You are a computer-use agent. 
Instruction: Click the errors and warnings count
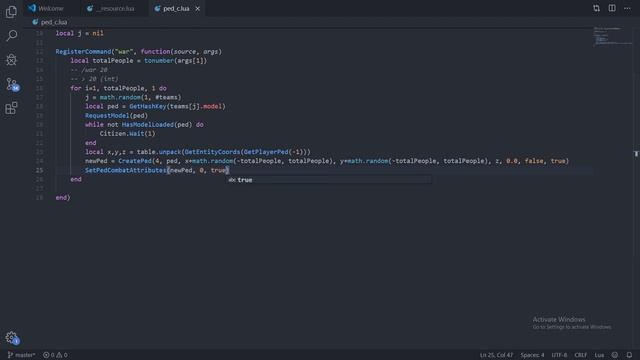[x=56, y=355]
